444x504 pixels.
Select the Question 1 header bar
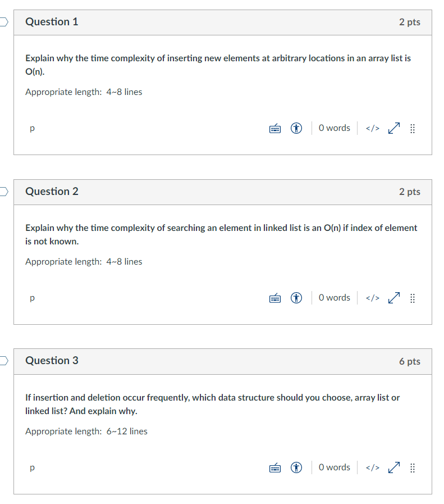point(222,22)
